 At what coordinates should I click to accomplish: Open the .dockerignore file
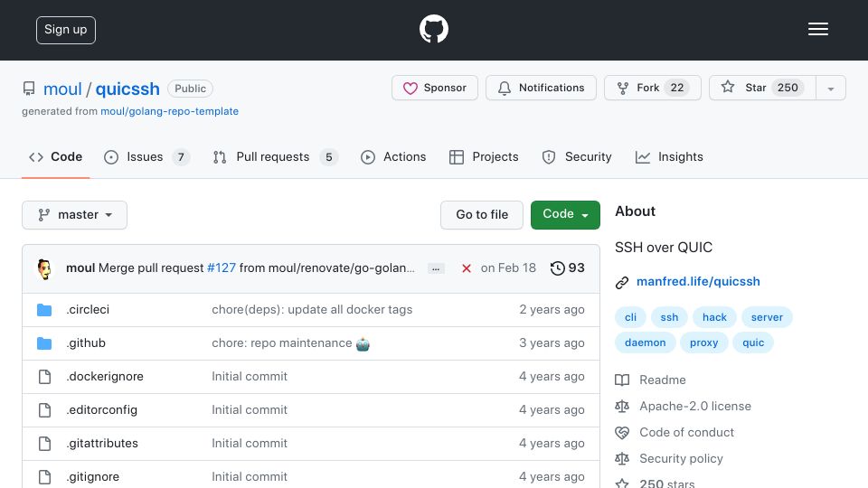pyautogui.click(x=105, y=377)
